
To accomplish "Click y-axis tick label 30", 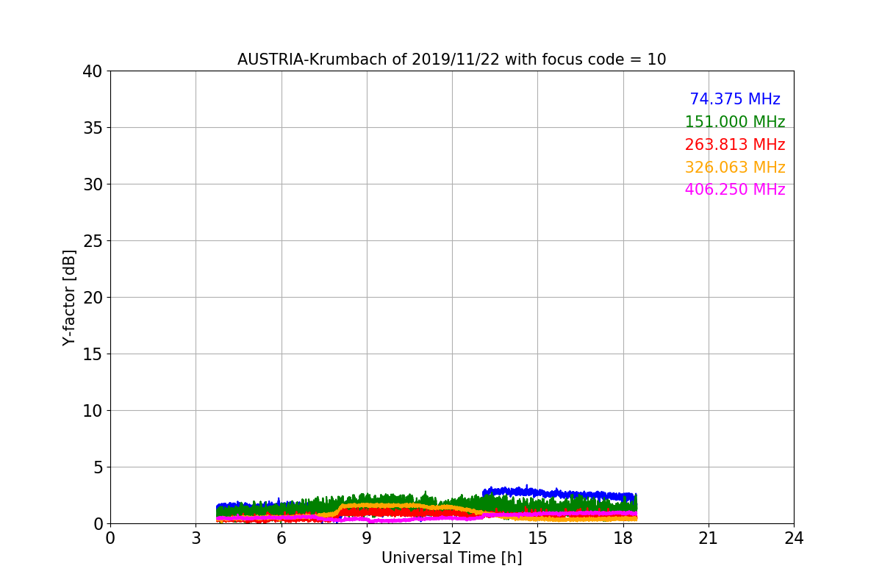I will click(93, 184).
